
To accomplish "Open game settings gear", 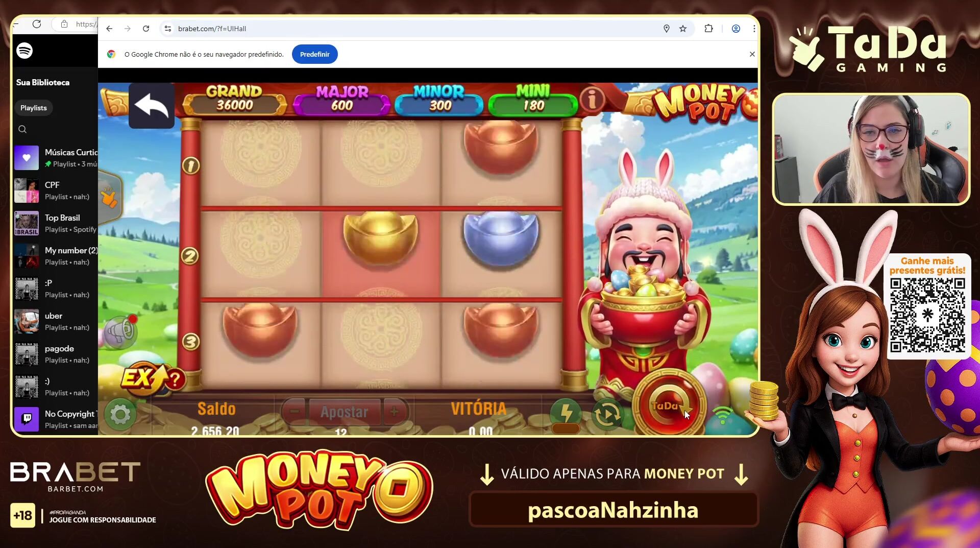I will click(120, 414).
